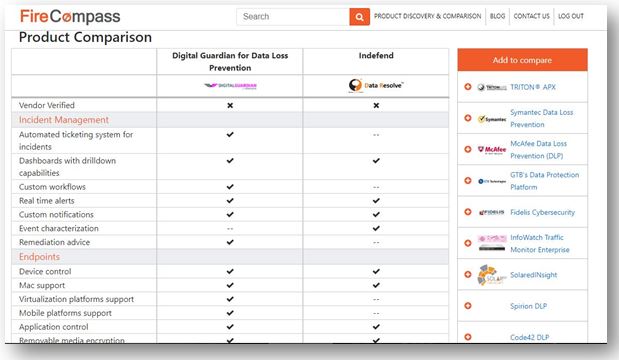Click the plus icon next to Spirion DLP
Image resolution: width=619 pixels, height=360 pixels.
click(x=468, y=306)
